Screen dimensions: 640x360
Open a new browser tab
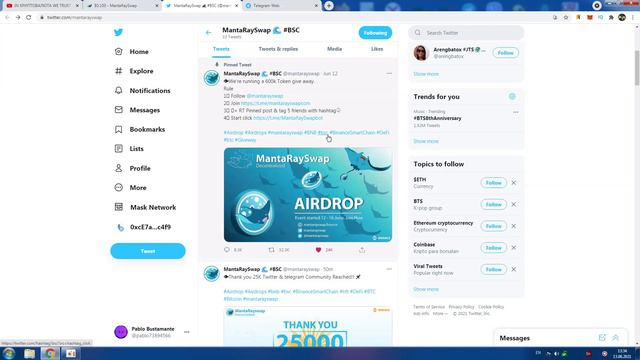pyautogui.click(x=329, y=6)
